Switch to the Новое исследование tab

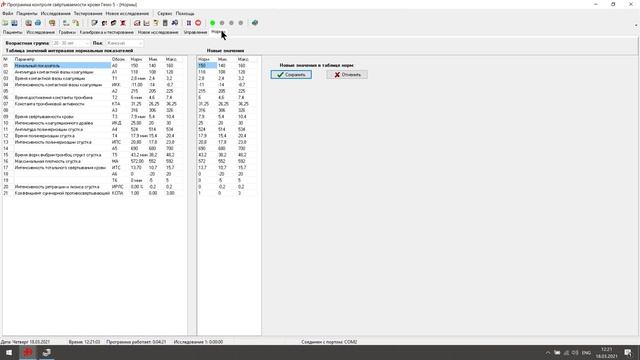pos(158,32)
